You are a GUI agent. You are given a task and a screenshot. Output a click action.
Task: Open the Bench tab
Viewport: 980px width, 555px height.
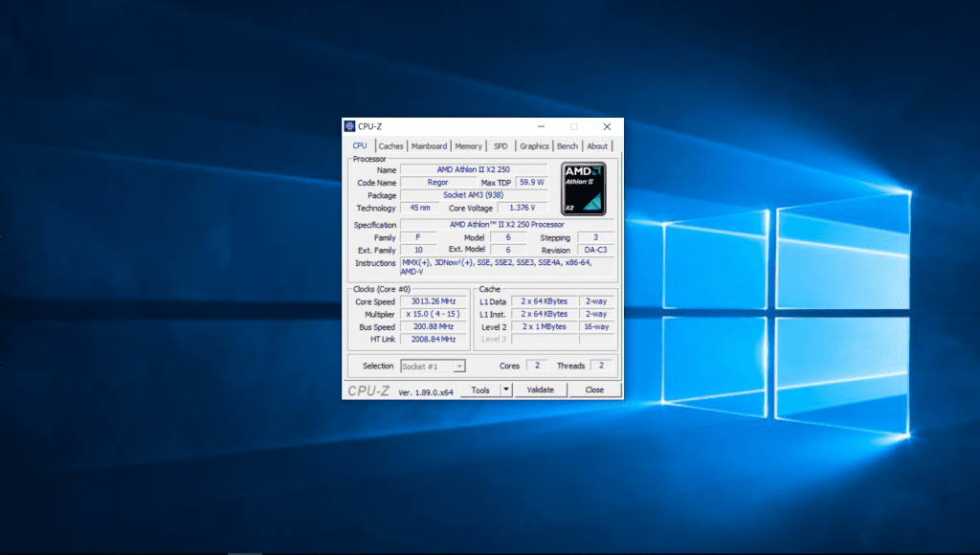[x=568, y=146]
